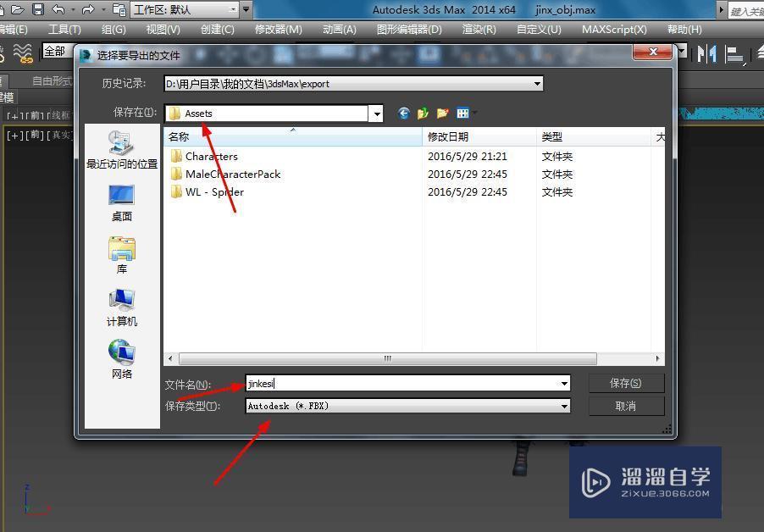
Task: Expand the history path dropdown
Action: point(537,84)
